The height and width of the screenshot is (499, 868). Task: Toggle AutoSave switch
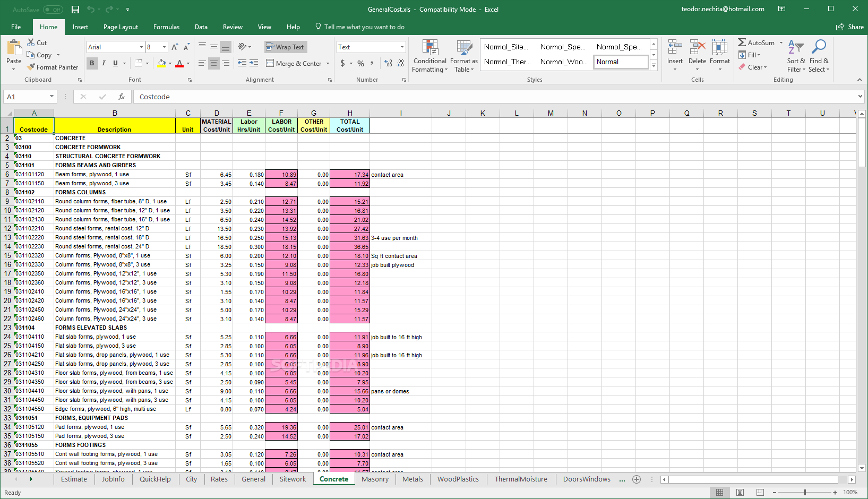pyautogui.click(x=53, y=10)
